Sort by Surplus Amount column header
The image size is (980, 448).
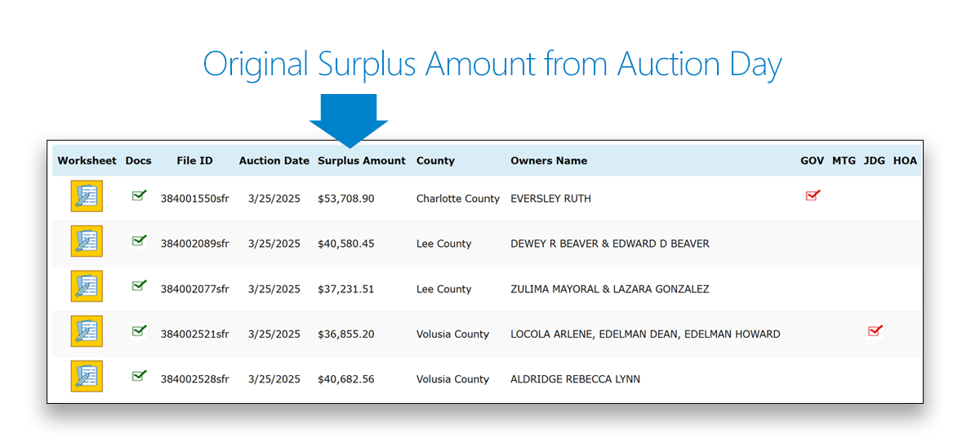361,161
